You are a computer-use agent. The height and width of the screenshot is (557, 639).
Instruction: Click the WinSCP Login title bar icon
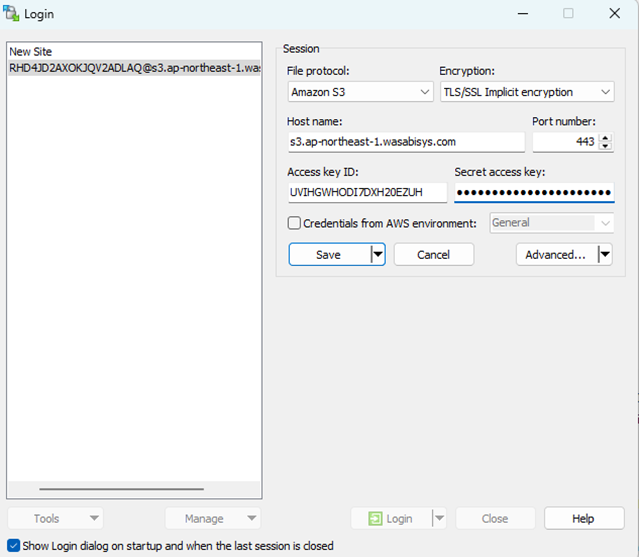(12, 14)
